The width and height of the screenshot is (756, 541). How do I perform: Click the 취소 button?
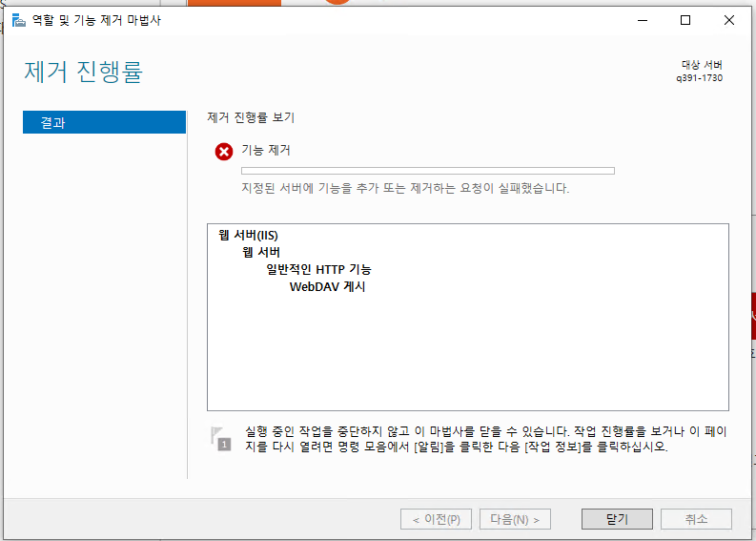[x=696, y=519]
